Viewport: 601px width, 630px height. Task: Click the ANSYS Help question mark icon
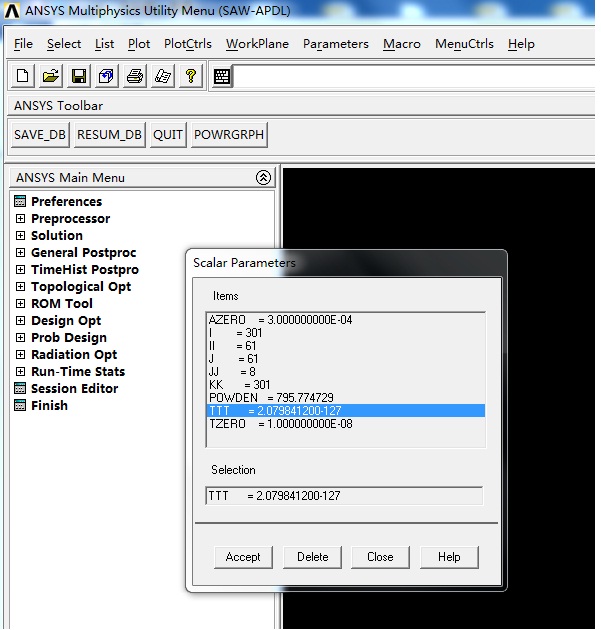(191, 76)
